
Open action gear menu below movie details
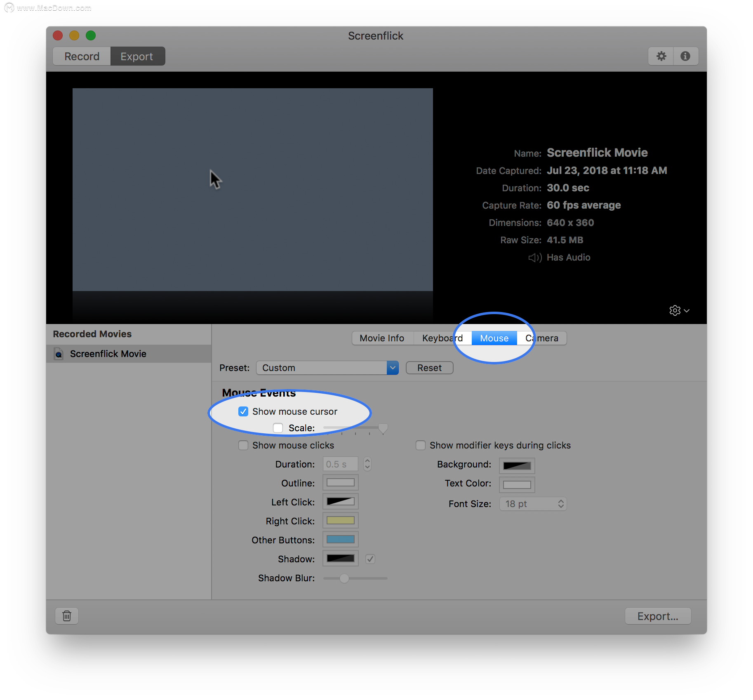click(679, 310)
